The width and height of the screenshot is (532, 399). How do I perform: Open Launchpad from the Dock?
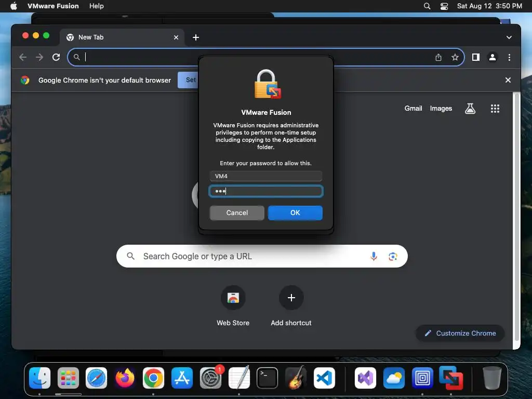pos(68,378)
